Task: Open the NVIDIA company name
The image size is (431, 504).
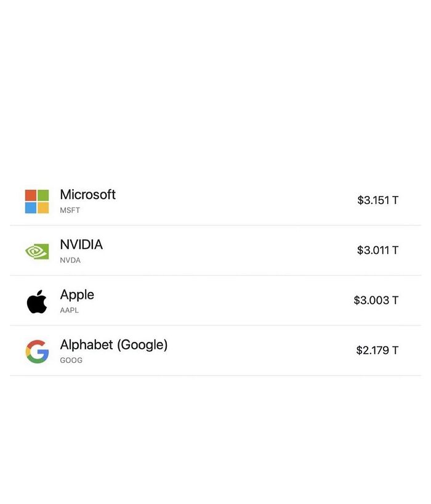Action: pos(81,245)
